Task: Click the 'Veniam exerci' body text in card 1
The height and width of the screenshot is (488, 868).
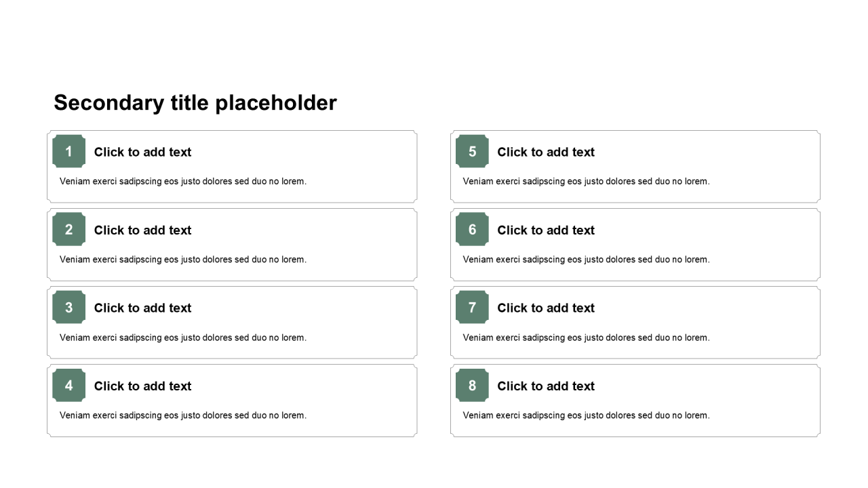Action: coord(183,181)
